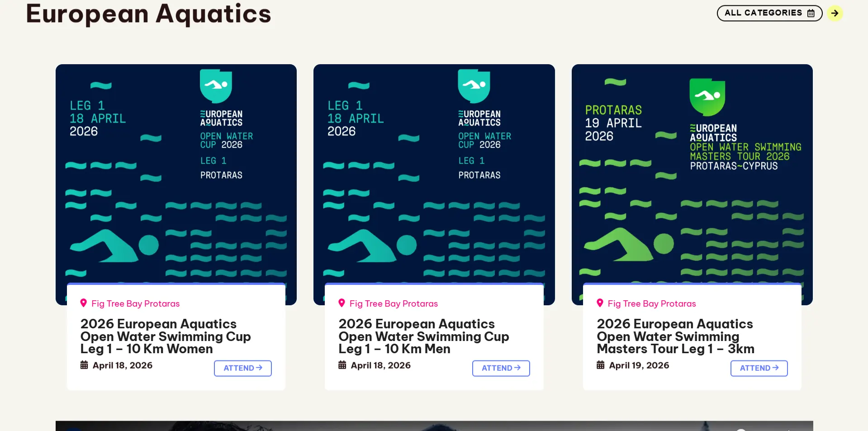This screenshot has height=431, width=868.
Task: Click calendar icon beside April 18 Men event
Action: pyautogui.click(x=342, y=365)
